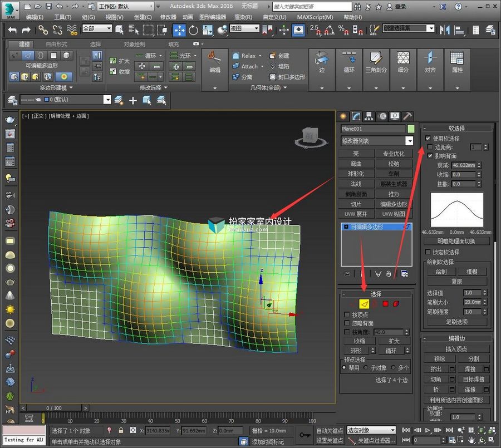Image resolution: width=501 pixels, height=448 pixels.
Task: Select Multi preview selection radio
Action: [x=393, y=367]
